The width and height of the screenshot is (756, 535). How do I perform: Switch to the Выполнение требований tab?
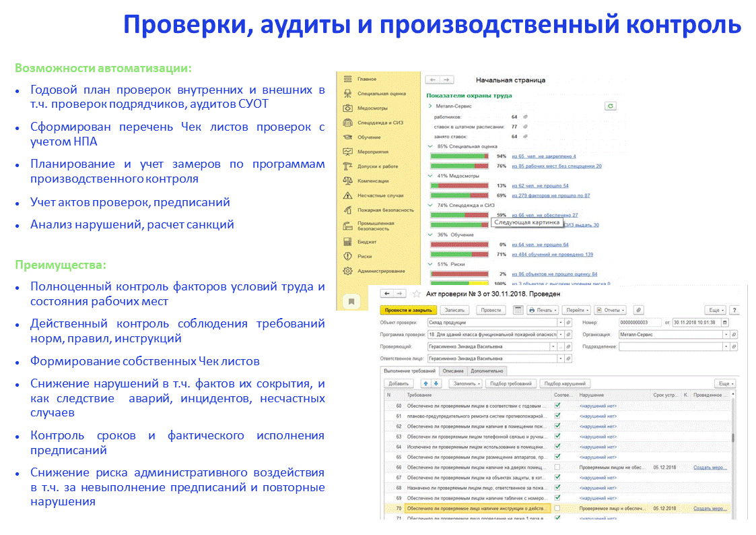(409, 371)
